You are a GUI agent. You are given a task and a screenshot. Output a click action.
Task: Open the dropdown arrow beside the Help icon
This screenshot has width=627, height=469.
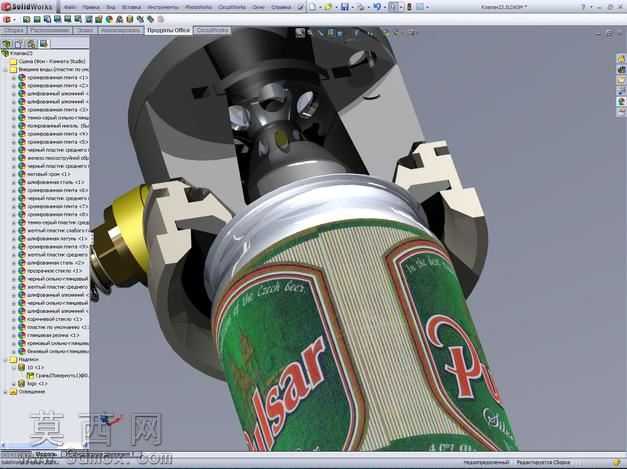click(x=589, y=7)
